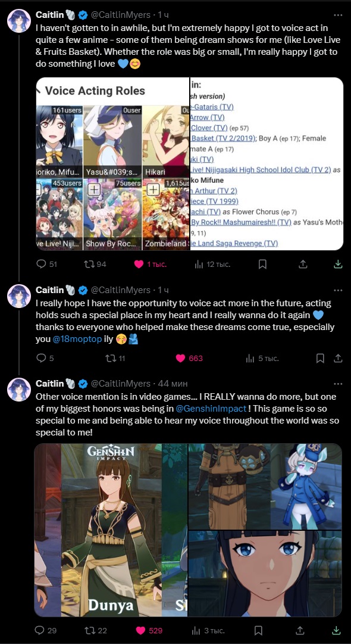Image resolution: width=351 pixels, height=644 pixels.
Task: Download media from the first tweet
Action: click(338, 264)
